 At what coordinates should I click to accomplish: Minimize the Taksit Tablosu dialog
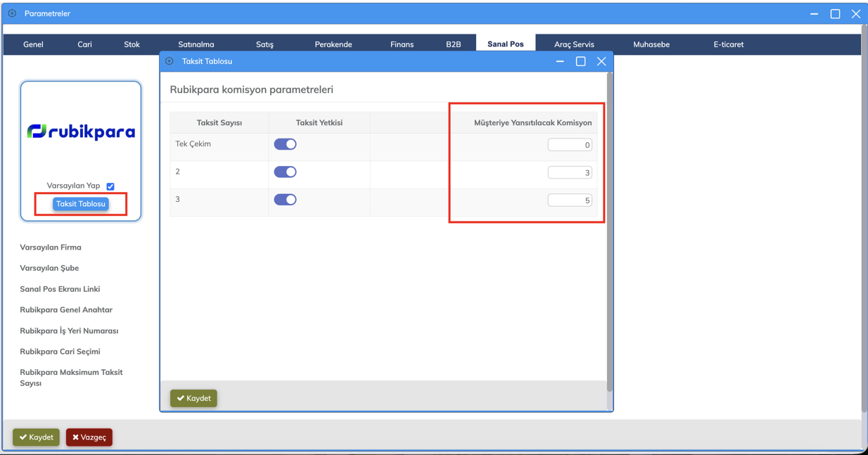pyautogui.click(x=560, y=61)
